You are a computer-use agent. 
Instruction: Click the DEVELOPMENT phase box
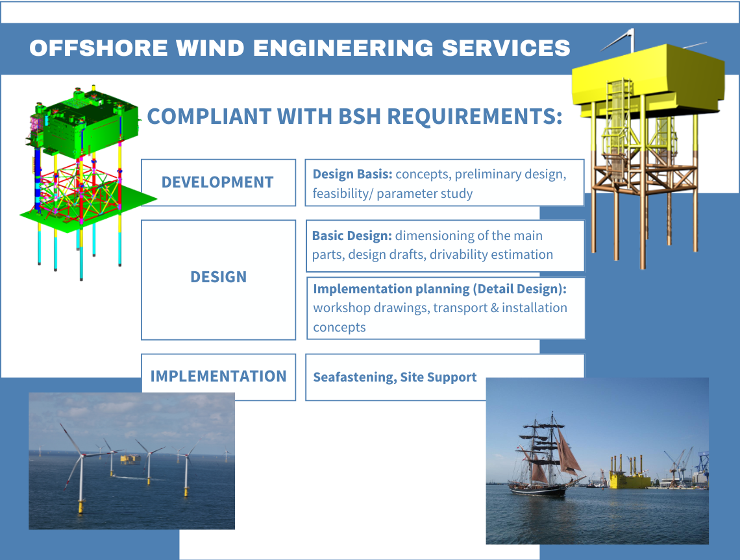[x=218, y=182]
